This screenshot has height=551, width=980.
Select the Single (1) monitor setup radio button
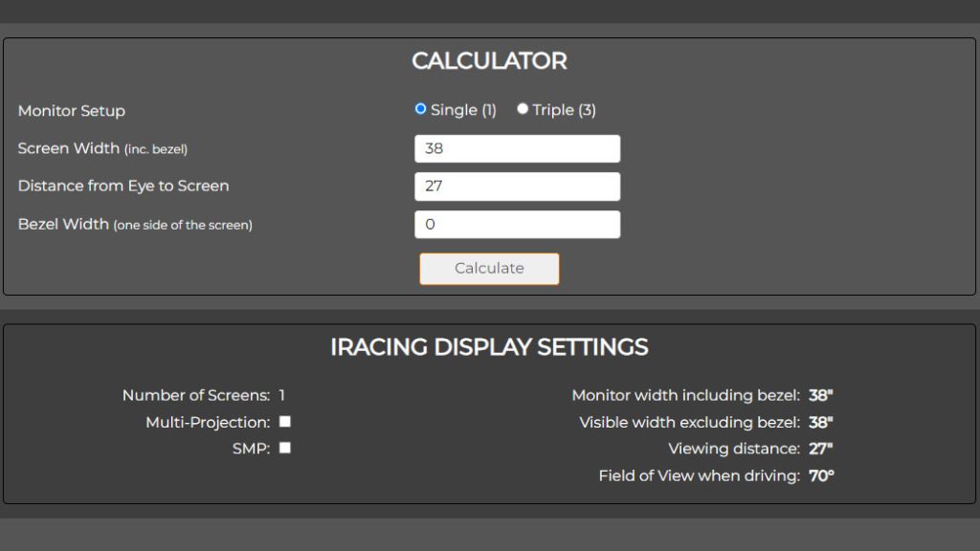pos(419,109)
